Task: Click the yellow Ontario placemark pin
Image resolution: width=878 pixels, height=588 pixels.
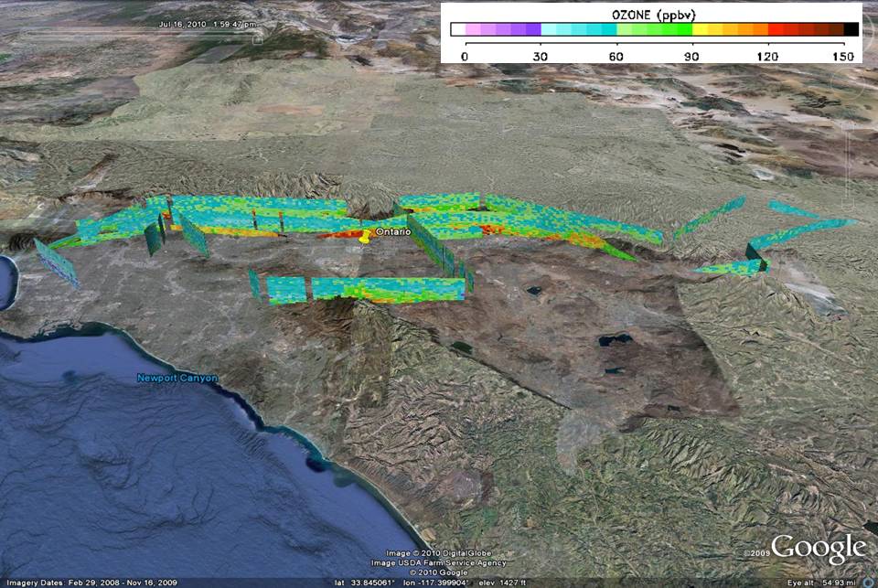Action: [x=366, y=237]
